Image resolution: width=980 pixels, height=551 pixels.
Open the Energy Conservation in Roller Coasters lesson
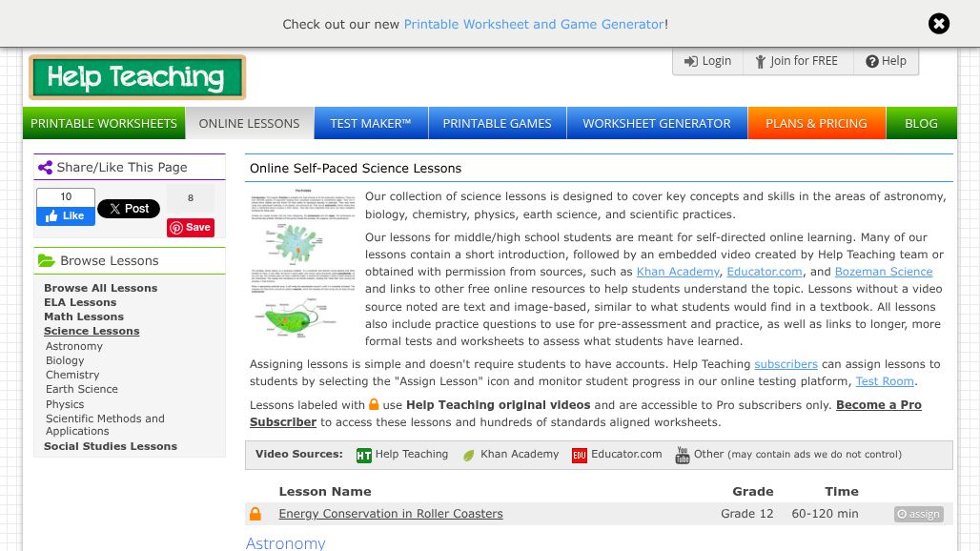390,513
